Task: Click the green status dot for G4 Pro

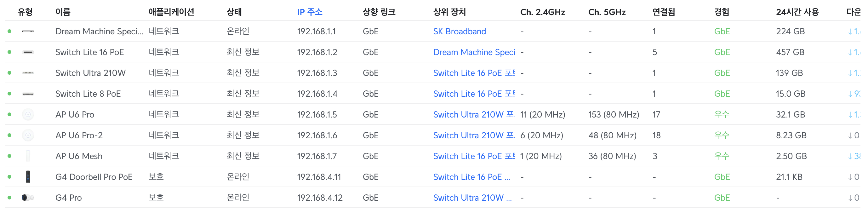Action: click(9, 198)
